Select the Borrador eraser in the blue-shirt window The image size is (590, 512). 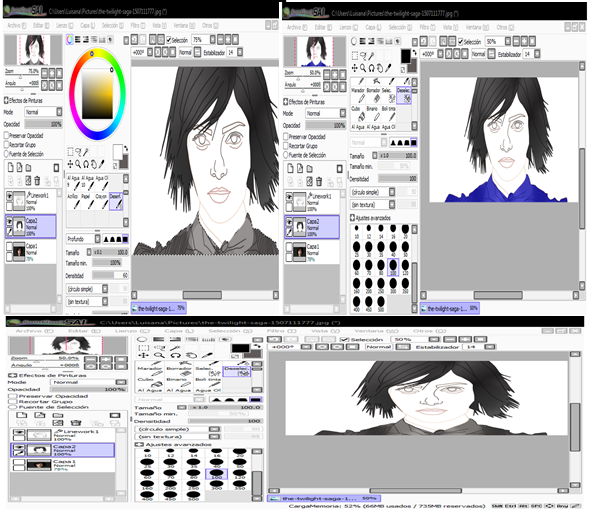373,96
